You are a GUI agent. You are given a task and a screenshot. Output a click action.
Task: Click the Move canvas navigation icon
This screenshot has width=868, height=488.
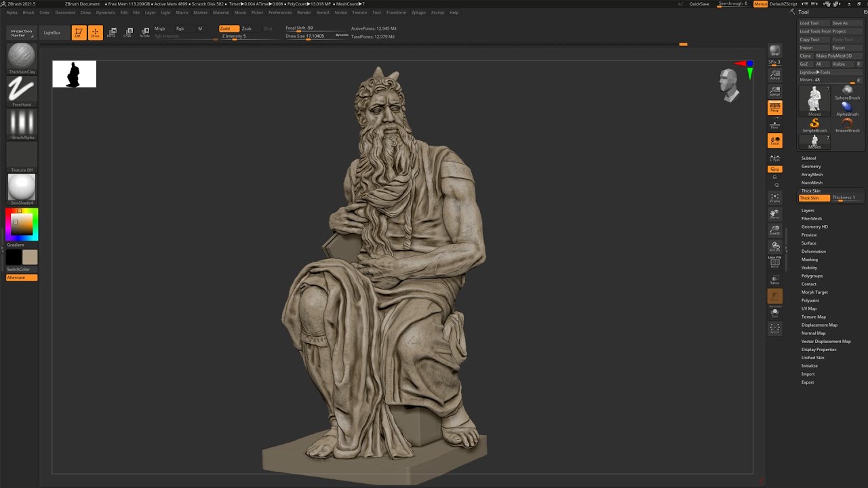click(x=774, y=214)
